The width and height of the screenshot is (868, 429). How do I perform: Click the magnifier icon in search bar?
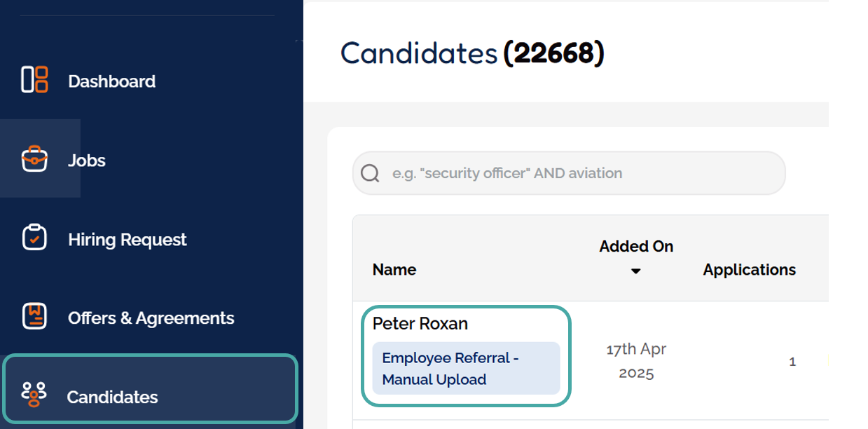pos(370,173)
